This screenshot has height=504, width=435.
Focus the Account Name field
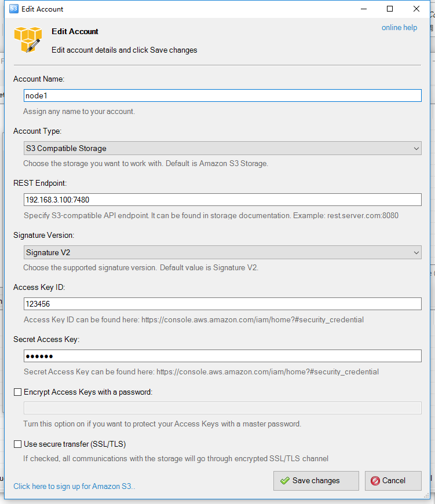tap(222, 95)
